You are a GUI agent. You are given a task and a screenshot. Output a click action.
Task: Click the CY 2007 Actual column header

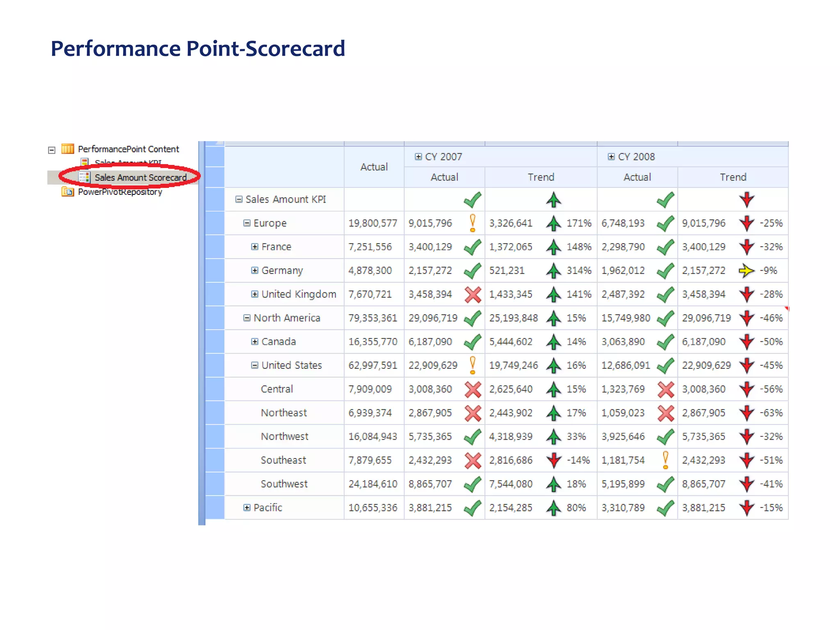pyautogui.click(x=445, y=177)
